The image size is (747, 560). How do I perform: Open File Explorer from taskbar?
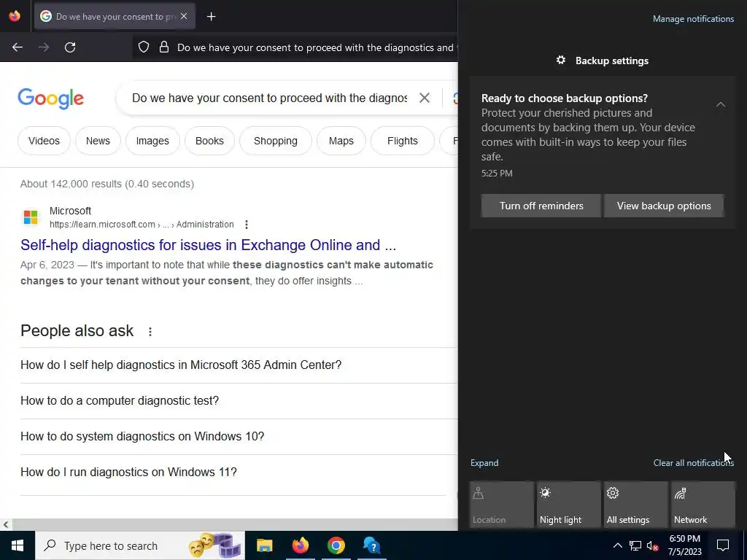pyautogui.click(x=264, y=545)
